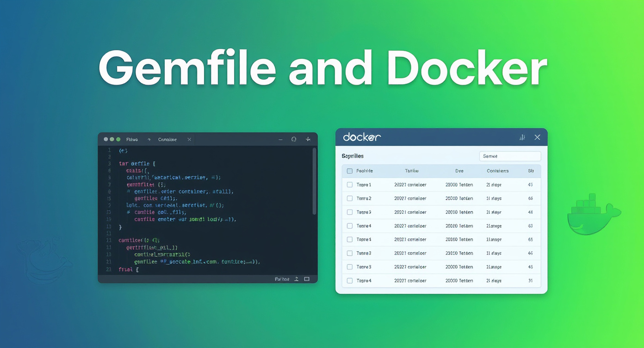Sort by the Contaieirs column header

click(498, 171)
